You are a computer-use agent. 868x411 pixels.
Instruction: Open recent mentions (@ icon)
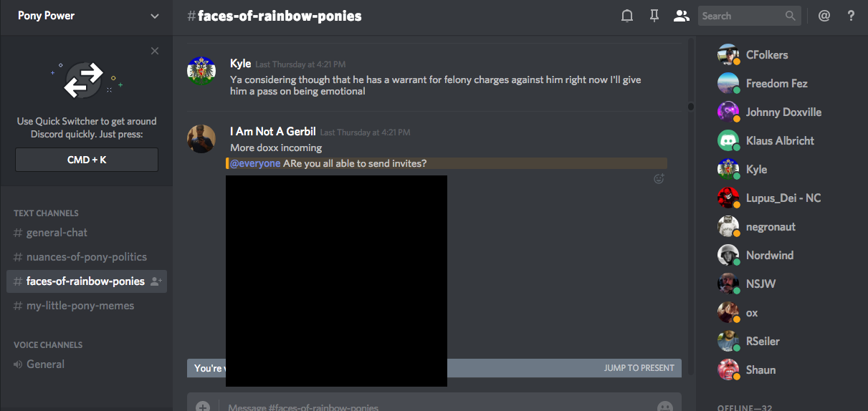click(x=824, y=16)
